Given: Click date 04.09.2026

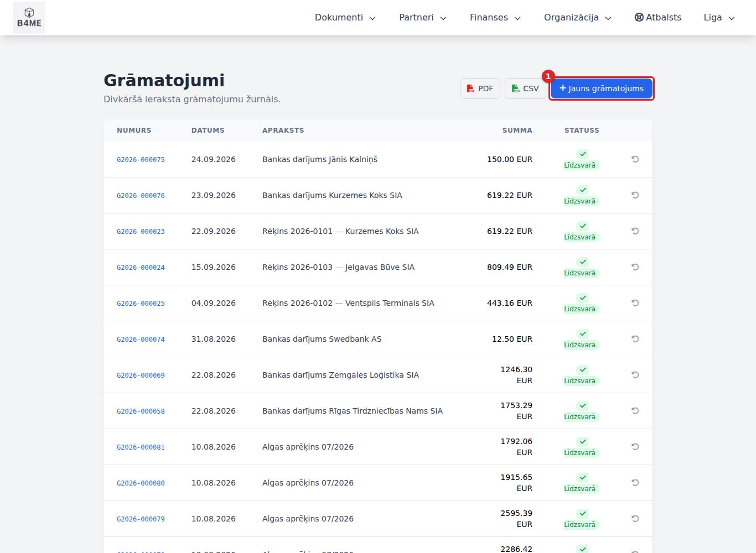Looking at the screenshot, I should (214, 303).
